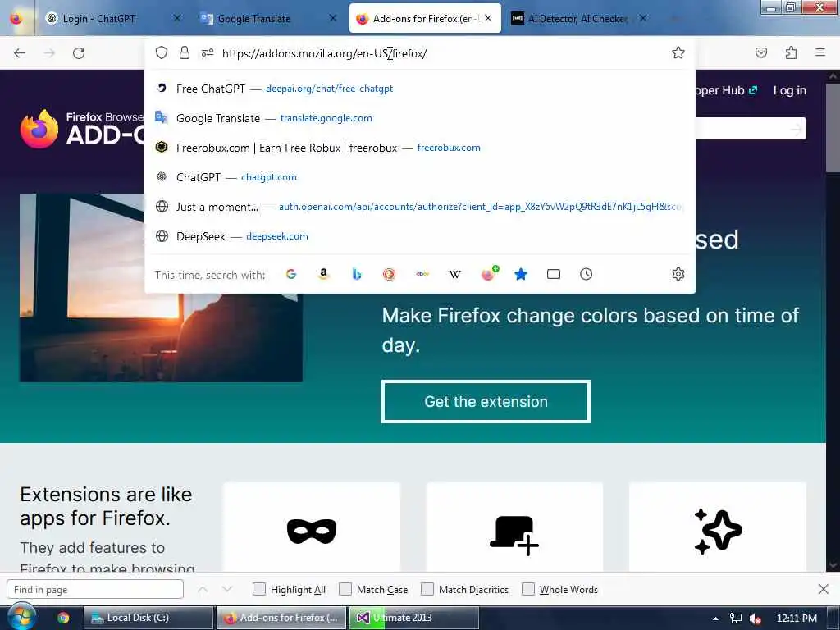Toggle Whole Words checkbox

tap(528, 589)
